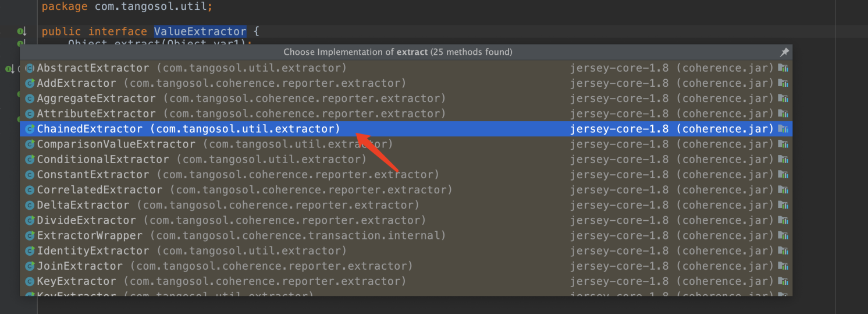Viewport: 868px width, 314px height.
Task: Click class icon beside AddExtractor
Action: 30,83
